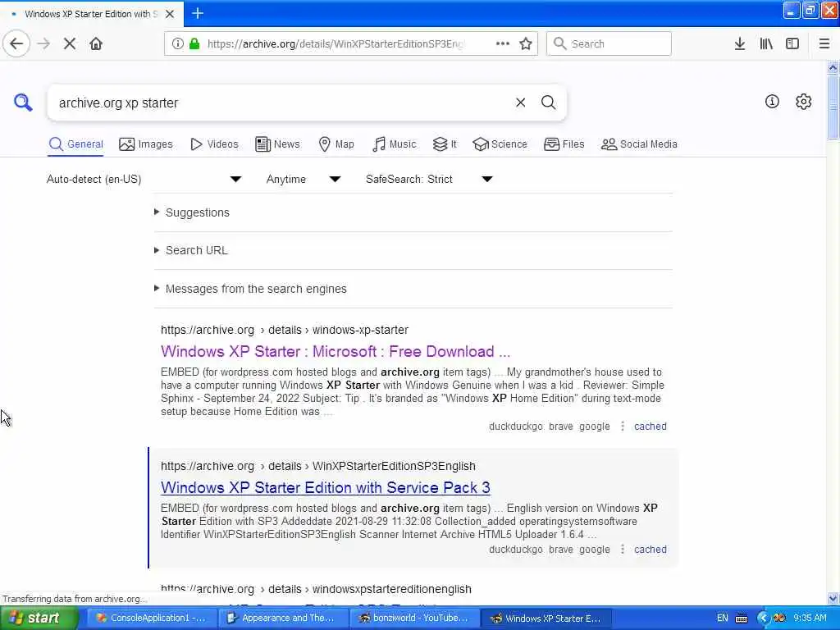Open the About info icon on the search page
The height and width of the screenshot is (630, 840).
tap(772, 101)
